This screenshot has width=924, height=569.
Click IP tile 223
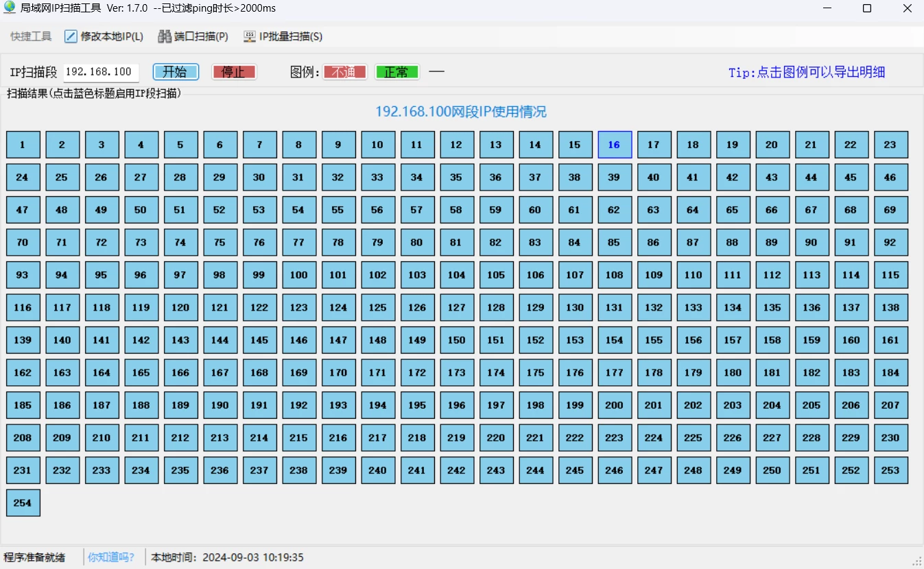click(x=614, y=437)
